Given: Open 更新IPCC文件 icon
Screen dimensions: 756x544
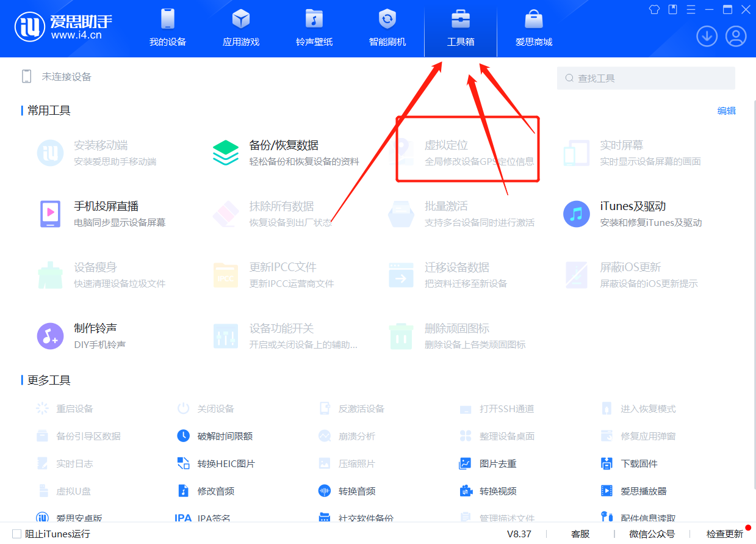Looking at the screenshot, I should [x=226, y=275].
